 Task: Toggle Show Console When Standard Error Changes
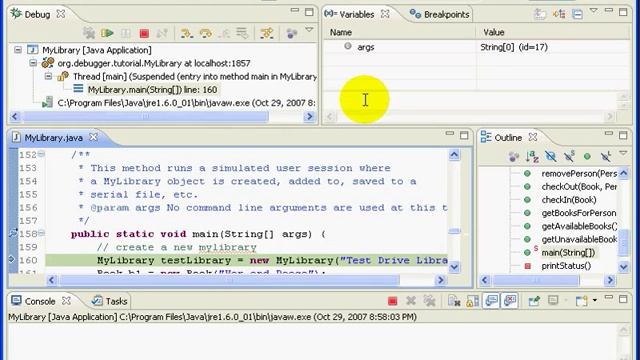(509, 301)
